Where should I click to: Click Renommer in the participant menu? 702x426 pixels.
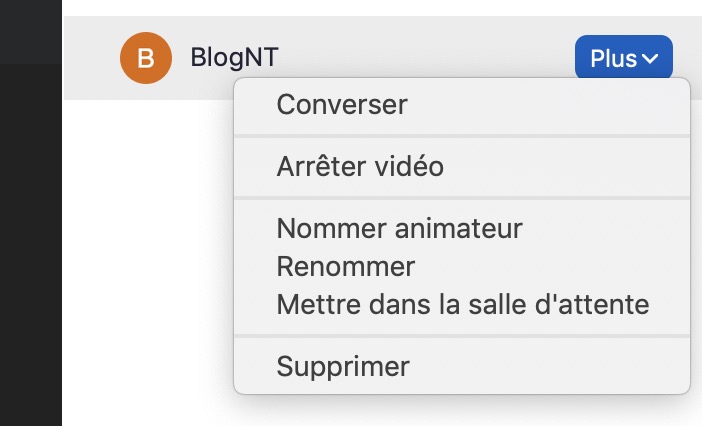tap(345, 267)
